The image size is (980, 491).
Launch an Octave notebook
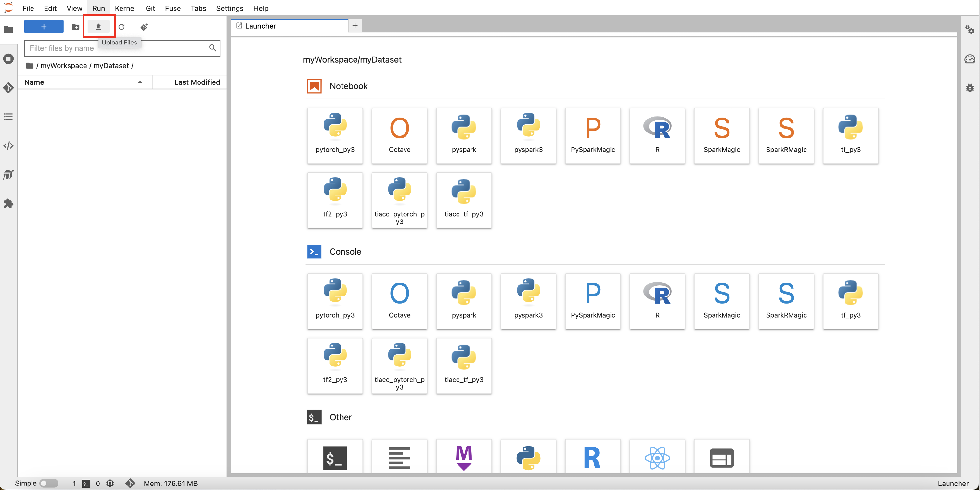(399, 135)
